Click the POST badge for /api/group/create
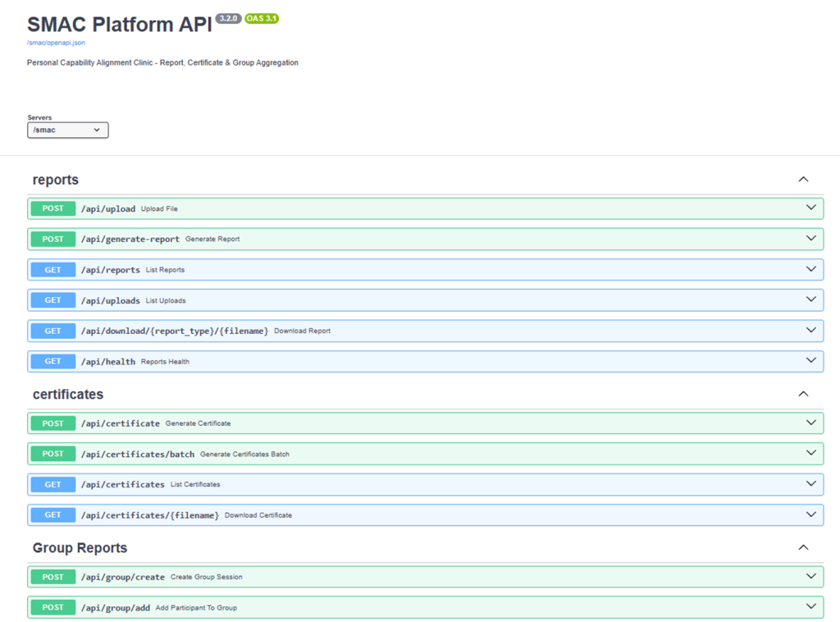The height and width of the screenshot is (622, 840). [x=52, y=577]
